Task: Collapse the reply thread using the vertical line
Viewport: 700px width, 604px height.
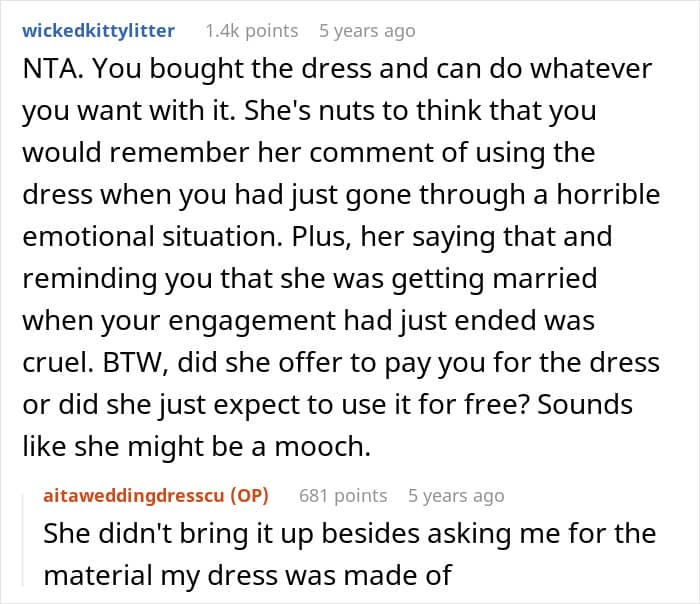Action: click(25, 540)
